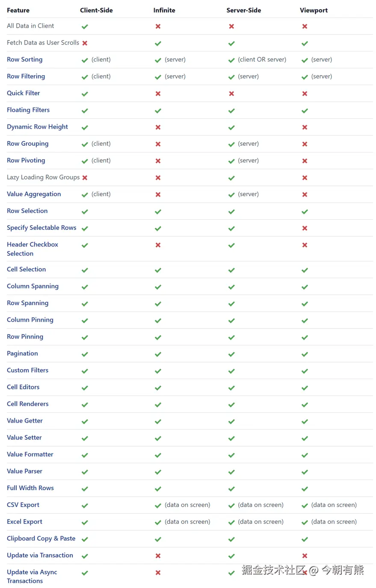
Task: Click Viewport check mark for Pagination
Action: 305,354
